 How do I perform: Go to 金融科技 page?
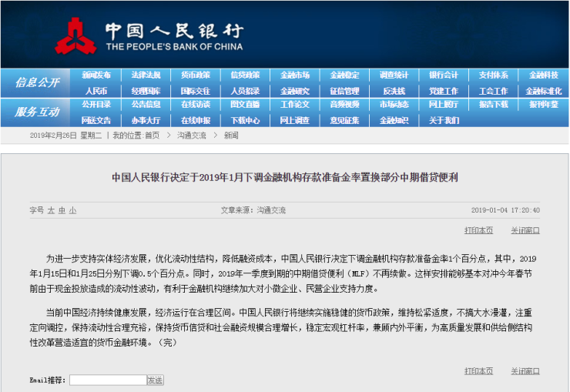(x=544, y=75)
